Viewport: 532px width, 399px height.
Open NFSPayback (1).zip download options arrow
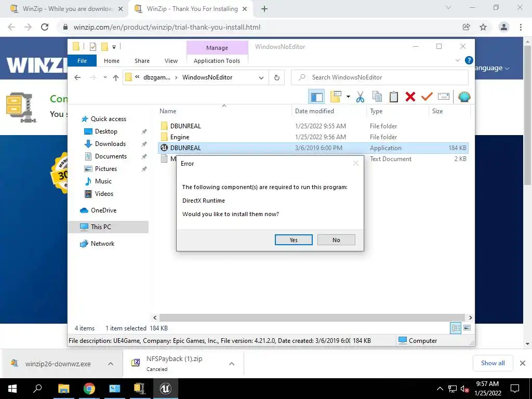[232, 364]
